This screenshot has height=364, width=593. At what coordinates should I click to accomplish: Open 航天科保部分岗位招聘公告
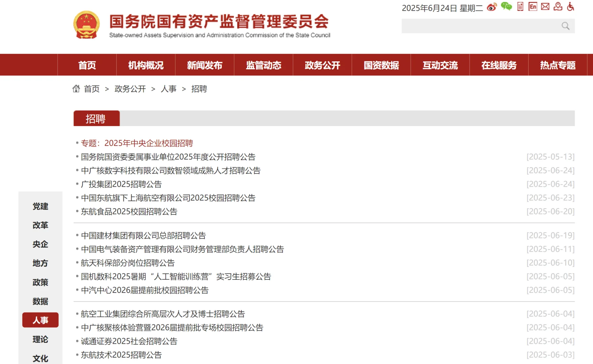(127, 263)
